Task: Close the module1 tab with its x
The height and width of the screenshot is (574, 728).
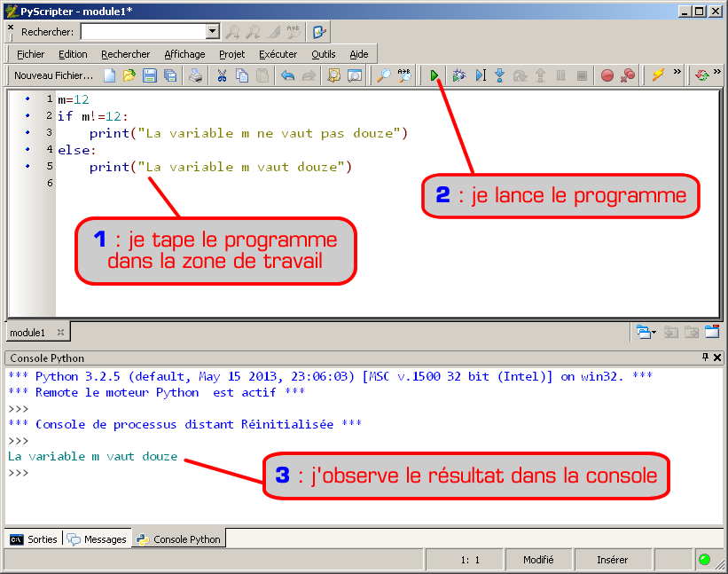Action: coord(60,332)
